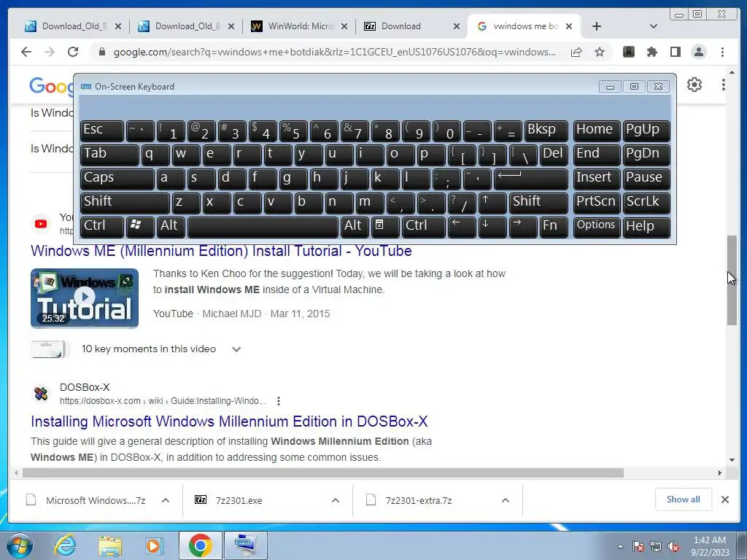Screen dimensions: 747x560
Task: Open Windows Media Player on taskbar
Action: [154, 545]
